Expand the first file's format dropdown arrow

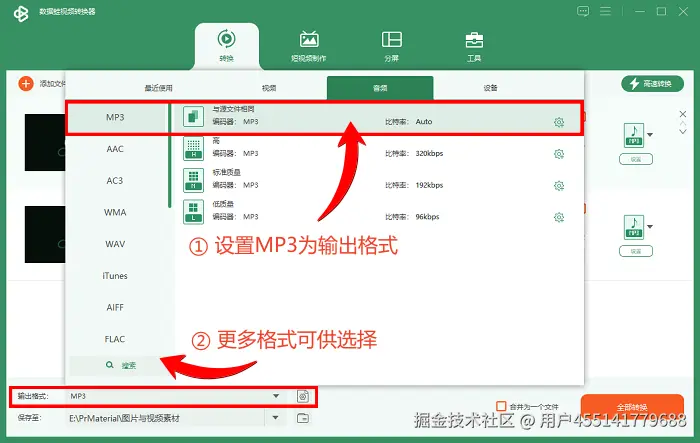pyautogui.click(x=650, y=134)
